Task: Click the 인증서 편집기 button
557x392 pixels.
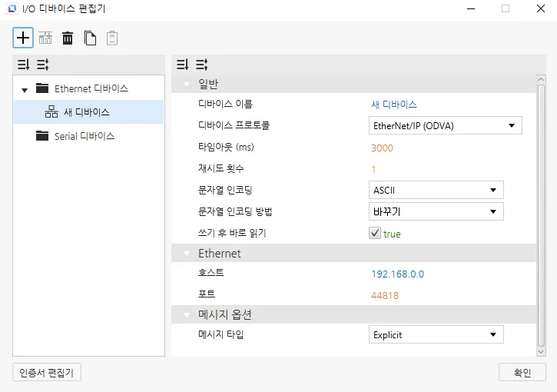Action: coord(48,372)
